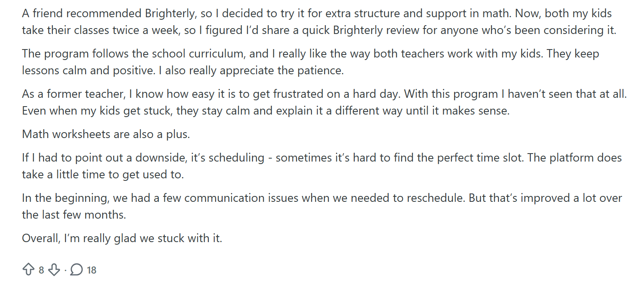Screen dimensions: 644x287
Task: Click the line "Math worksheets are also a plus."
Action: click(106, 134)
